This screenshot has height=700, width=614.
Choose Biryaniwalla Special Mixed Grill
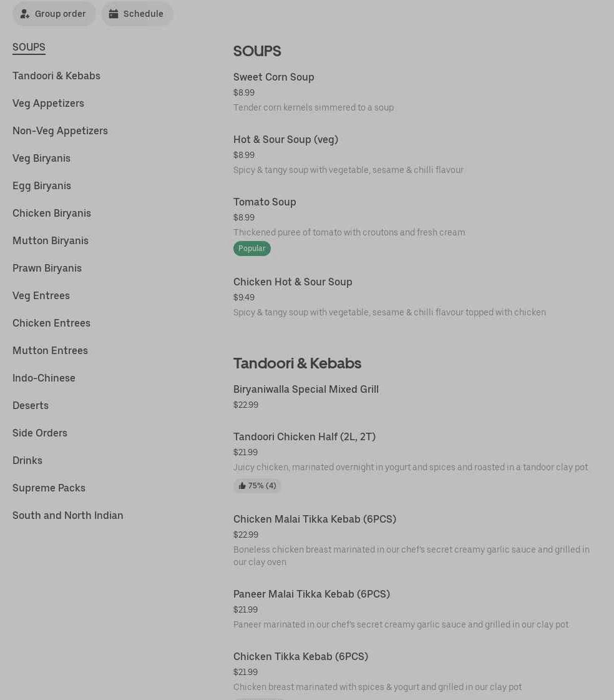(x=306, y=389)
